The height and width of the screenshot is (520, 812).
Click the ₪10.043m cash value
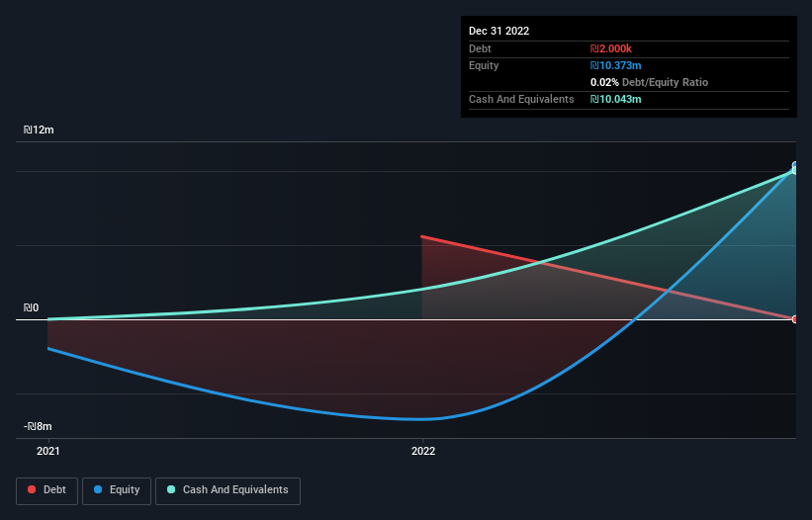tap(616, 99)
